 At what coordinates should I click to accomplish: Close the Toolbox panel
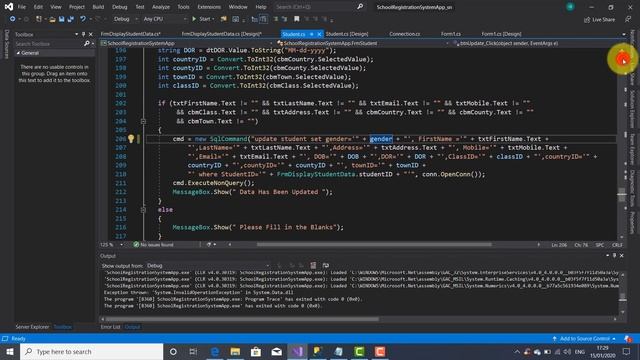(x=91, y=34)
